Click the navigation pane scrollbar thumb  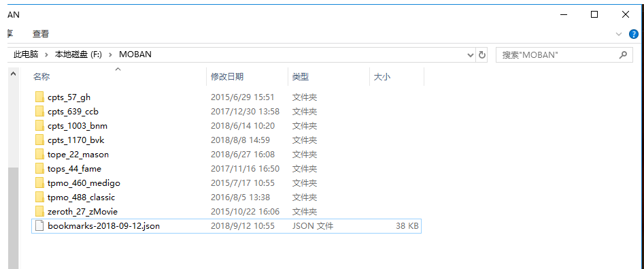click(x=13, y=218)
